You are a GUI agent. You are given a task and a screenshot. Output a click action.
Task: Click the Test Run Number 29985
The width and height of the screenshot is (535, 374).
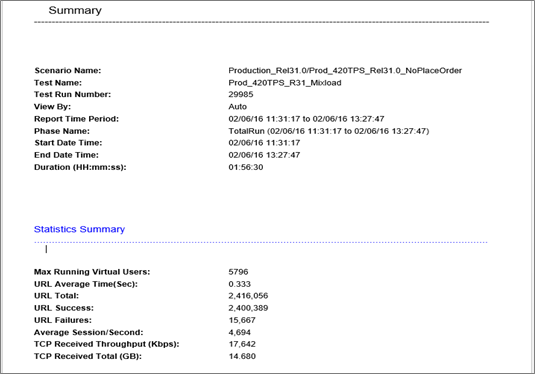(241, 95)
